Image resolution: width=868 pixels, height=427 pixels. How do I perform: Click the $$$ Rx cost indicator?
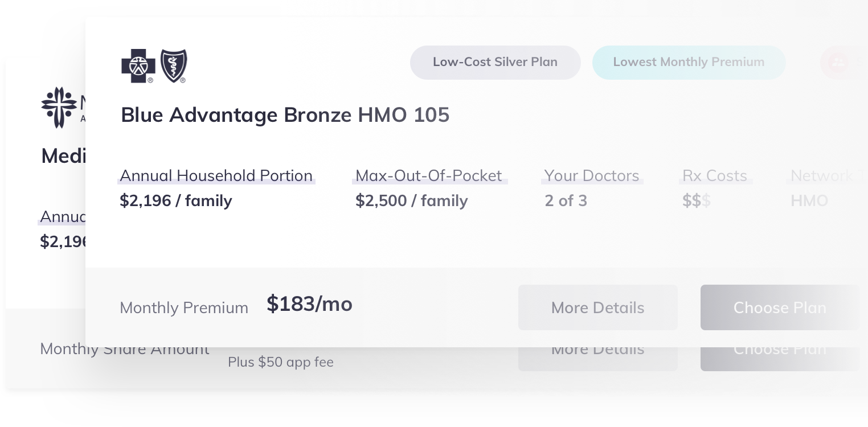(697, 200)
